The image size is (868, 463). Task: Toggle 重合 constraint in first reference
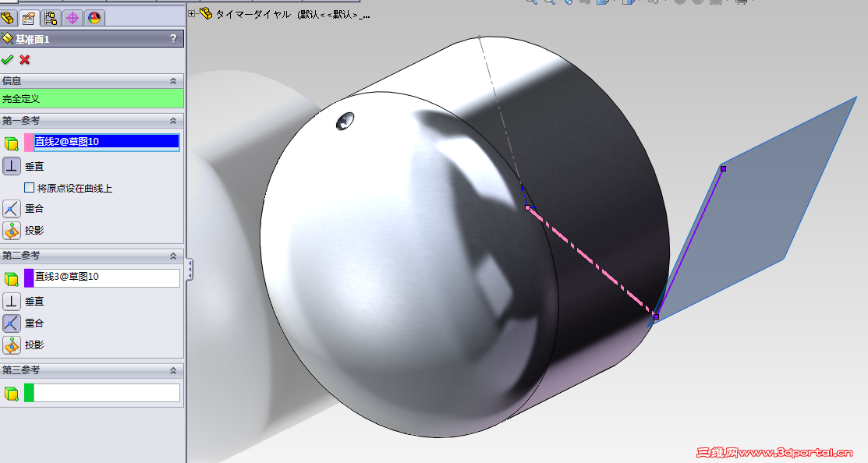pyautogui.click(x=12, y=209)
